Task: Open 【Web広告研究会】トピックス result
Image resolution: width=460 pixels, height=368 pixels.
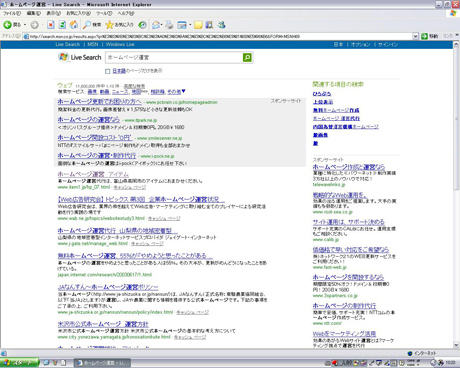Action: tap(141, 199)
